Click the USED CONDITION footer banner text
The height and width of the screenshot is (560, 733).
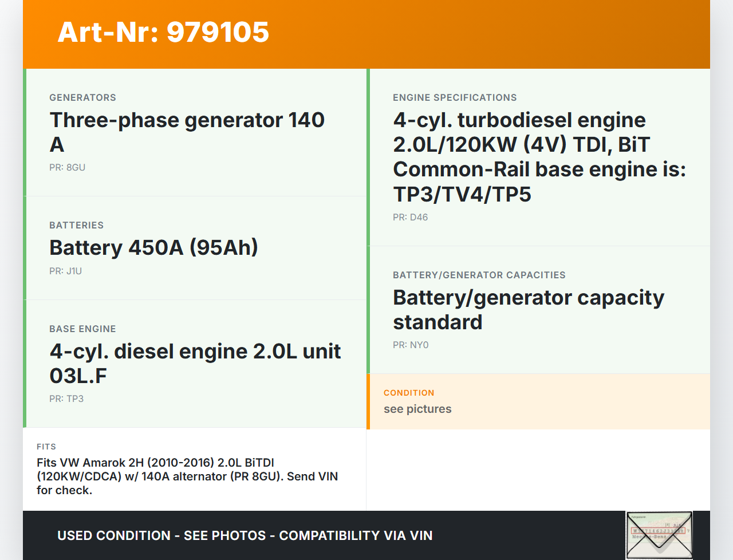(245, 536)
